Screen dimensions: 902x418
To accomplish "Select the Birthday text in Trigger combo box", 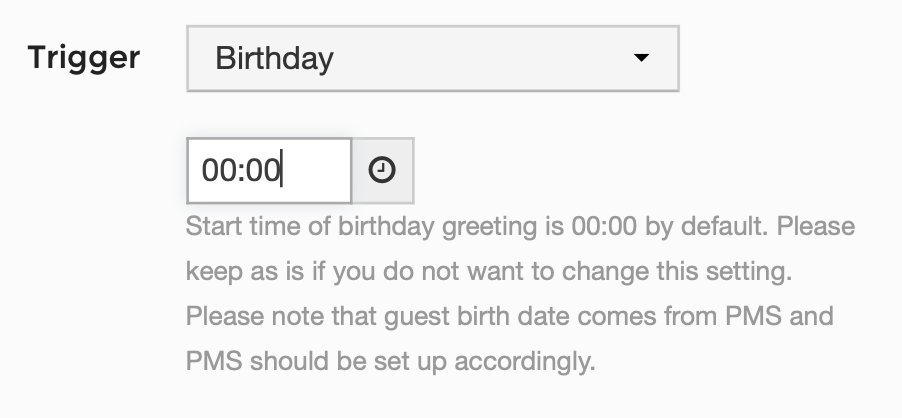I will (274, 59).
